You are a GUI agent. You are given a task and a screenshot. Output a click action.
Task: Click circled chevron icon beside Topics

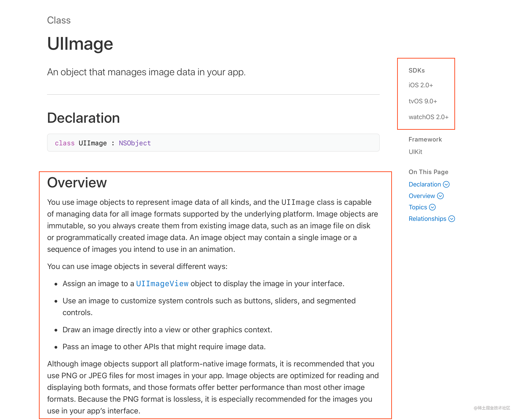point(432,207)
